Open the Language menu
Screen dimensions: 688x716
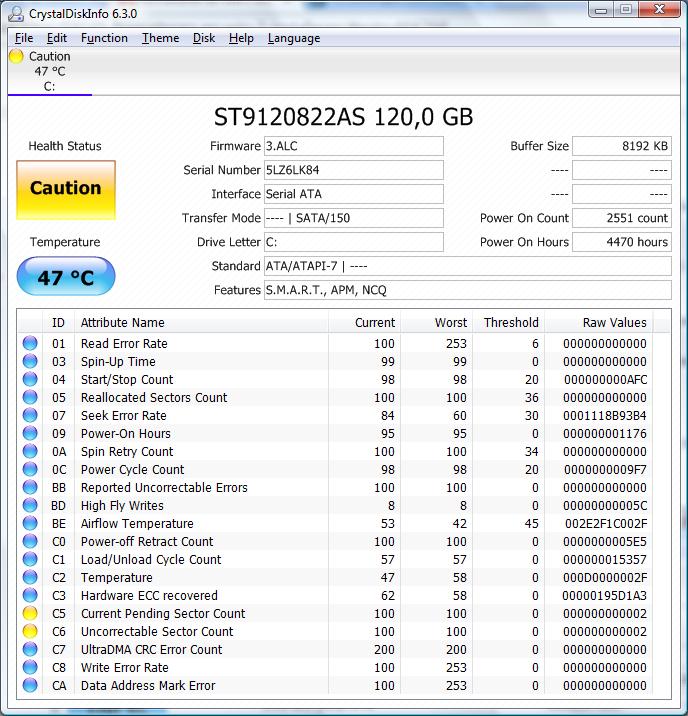294,38
